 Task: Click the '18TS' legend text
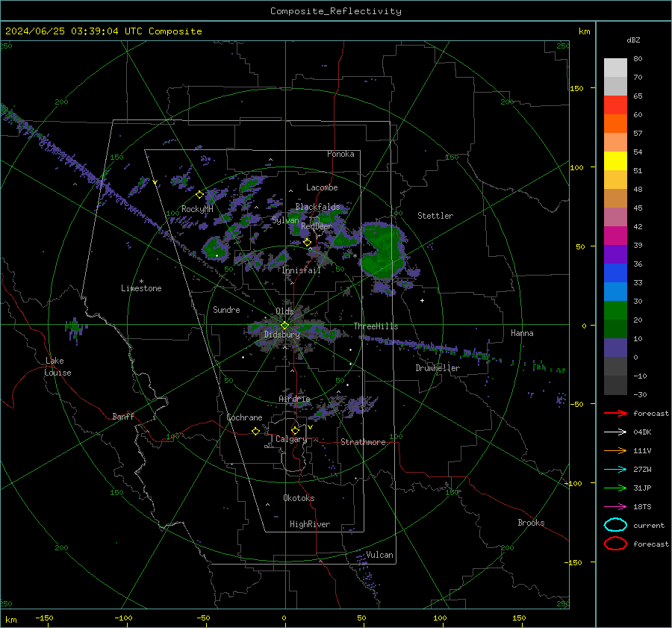click(x=642, y=507)
